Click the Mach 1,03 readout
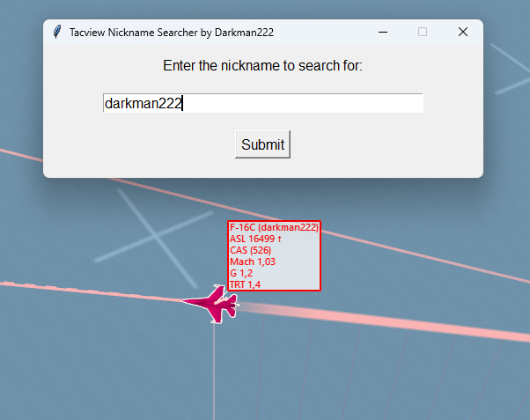Image resolution: width=530 pixels, height=420 pixels. click(x=253, y=262)
